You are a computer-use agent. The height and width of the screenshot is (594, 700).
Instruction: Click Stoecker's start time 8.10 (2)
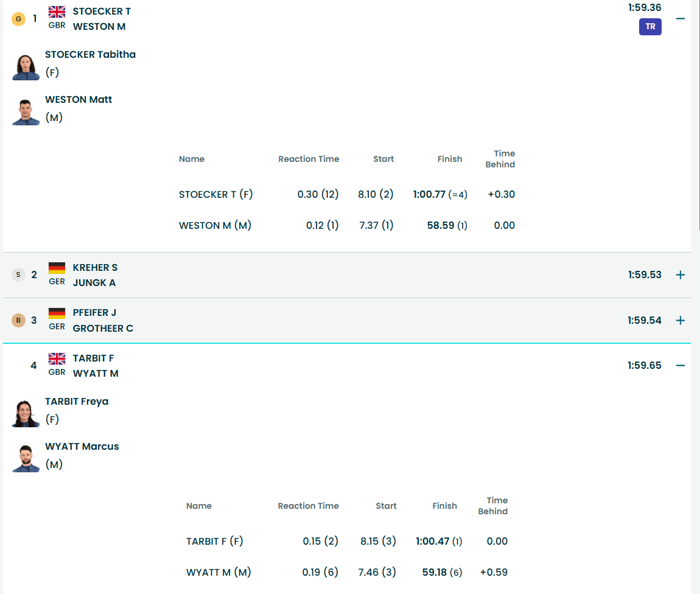[376, 194]
